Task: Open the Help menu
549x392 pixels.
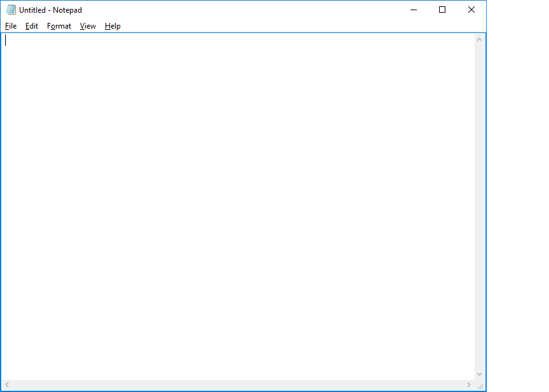Action: pyautogui.click(x=112, y=26)
